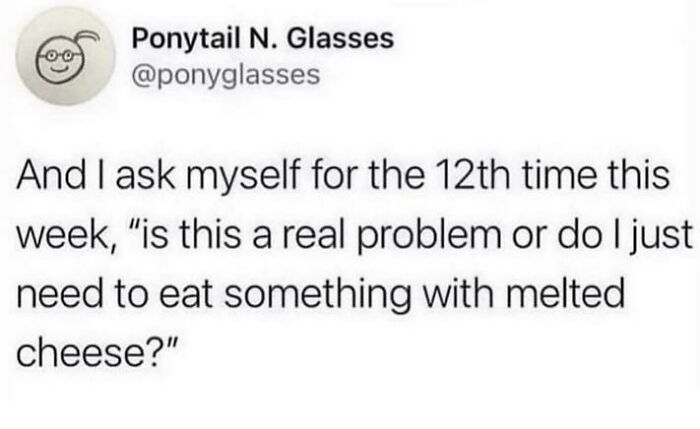This screenshot has width=700, height=429.
Task: Click the word "Ponytail" in the display name
Action: point(184,38)
